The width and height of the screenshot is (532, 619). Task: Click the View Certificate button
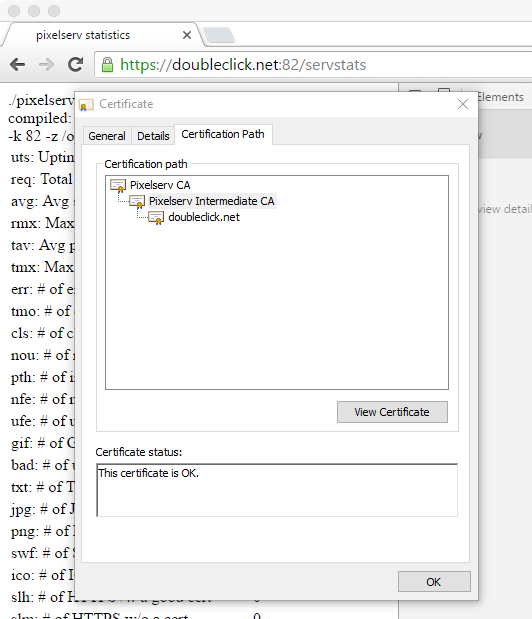click(392, 412)
